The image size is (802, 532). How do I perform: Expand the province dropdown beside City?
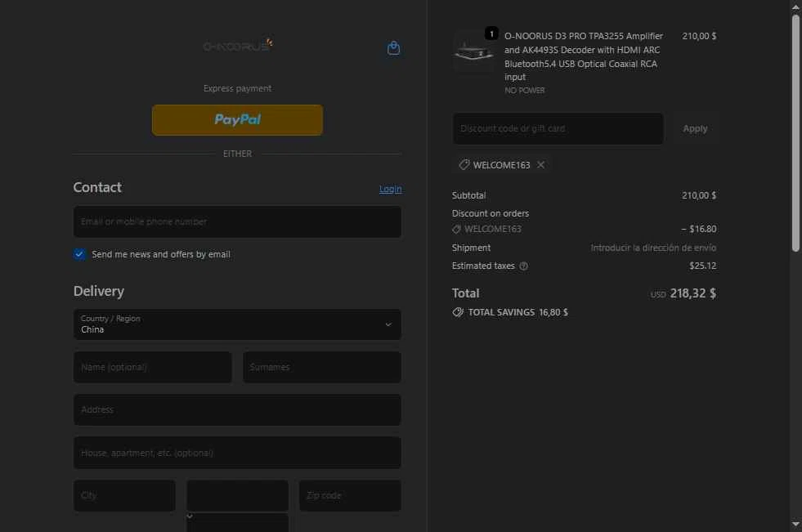[x=237, y=495]
